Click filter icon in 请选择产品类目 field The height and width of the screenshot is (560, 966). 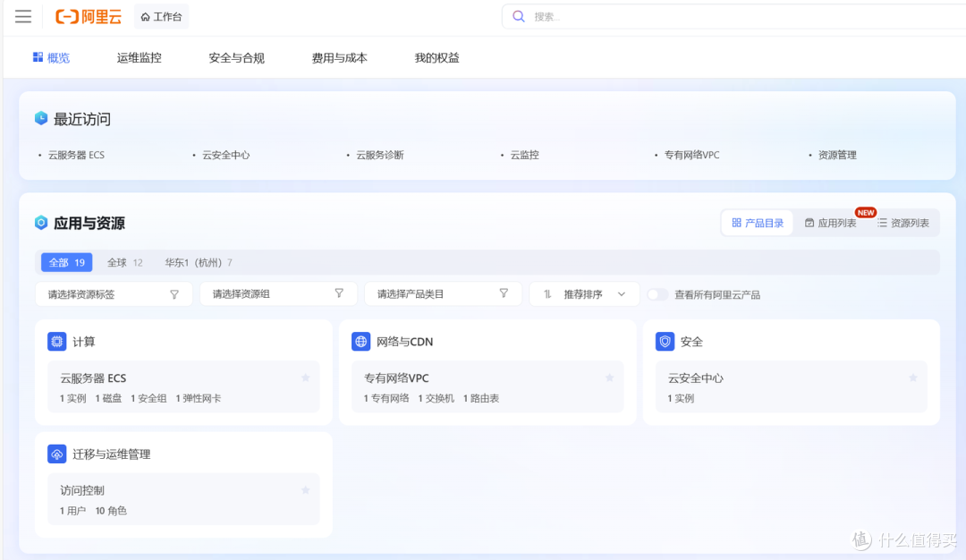(x=504, y=293)
